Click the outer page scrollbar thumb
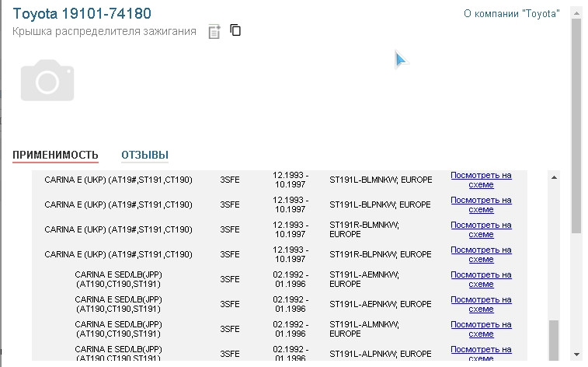The height and width of the screenshot is (367, 588). pyautogui.click(x=576, y=124)
